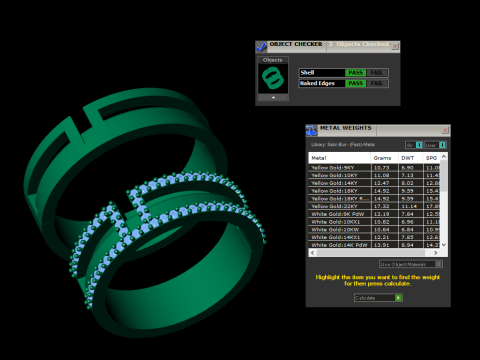Image resolution: width=480 pixels, height=360 pixels.
Task: Click the 11.14 DWT value cell
Action: tap(411, 206)
